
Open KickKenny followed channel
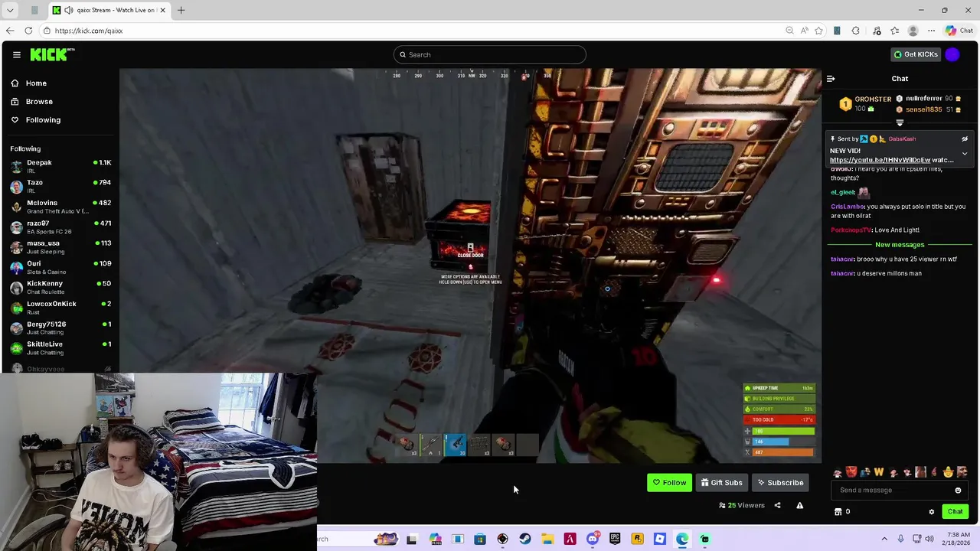tap(59, 287)
